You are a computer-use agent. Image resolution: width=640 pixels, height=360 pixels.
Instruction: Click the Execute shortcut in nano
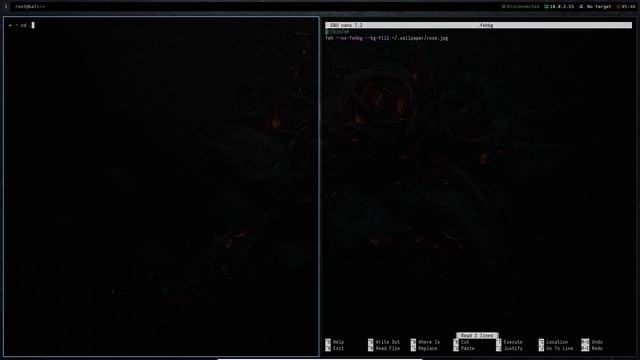[509, 342]
